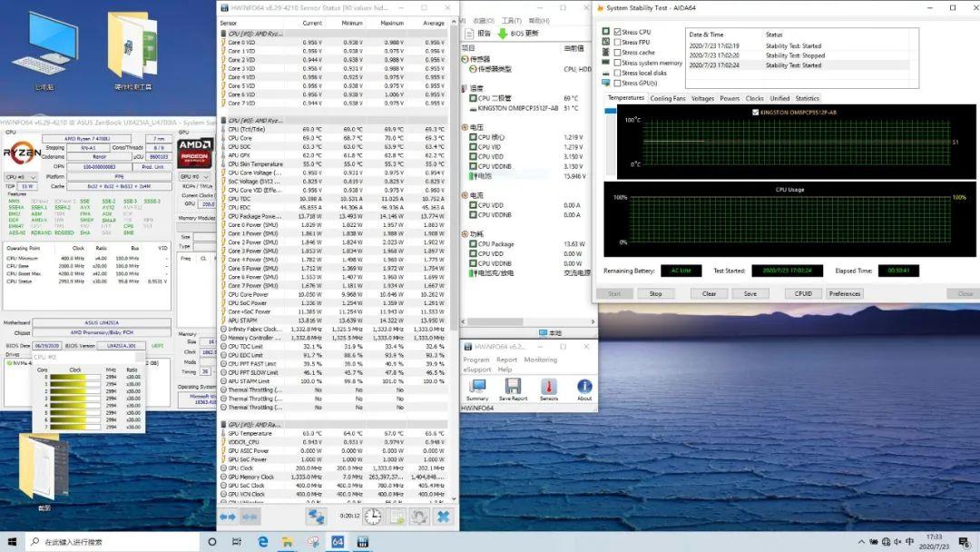This screenshot has height=552, width=980.
Task: Switch to the Cooling Fans tab
Action: click(668, 98)
